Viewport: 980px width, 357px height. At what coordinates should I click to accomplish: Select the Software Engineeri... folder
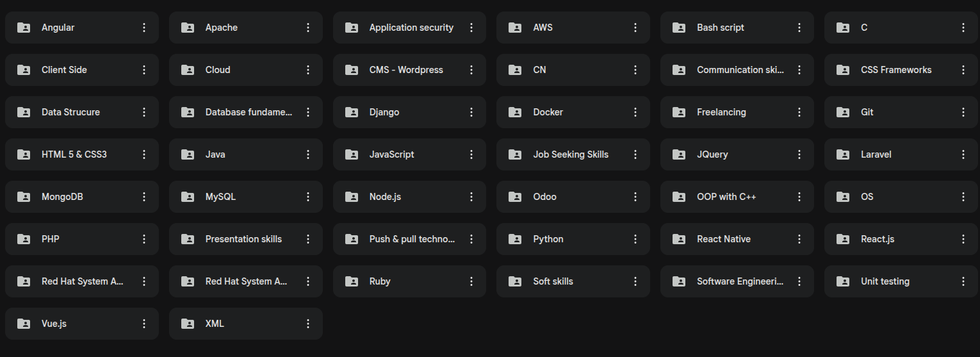click(x=737, y=281)
